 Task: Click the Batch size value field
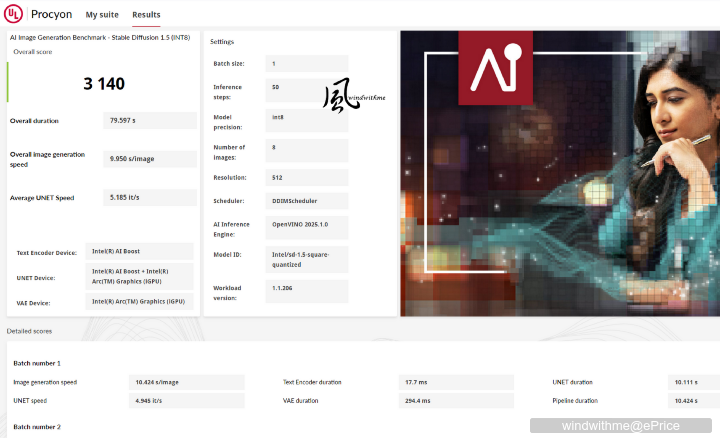[307, 63]
